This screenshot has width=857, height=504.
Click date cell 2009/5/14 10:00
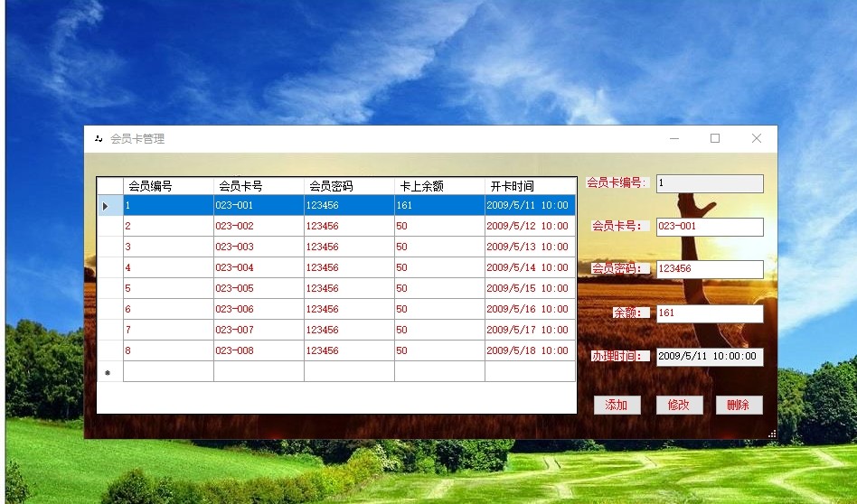pyautogui.click(x=530, y=267)
